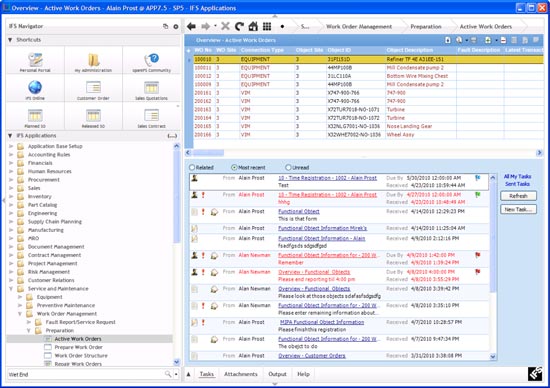Select the Unread radio button
Viewport: 550px width, 388px height.
tap(288, 167)
